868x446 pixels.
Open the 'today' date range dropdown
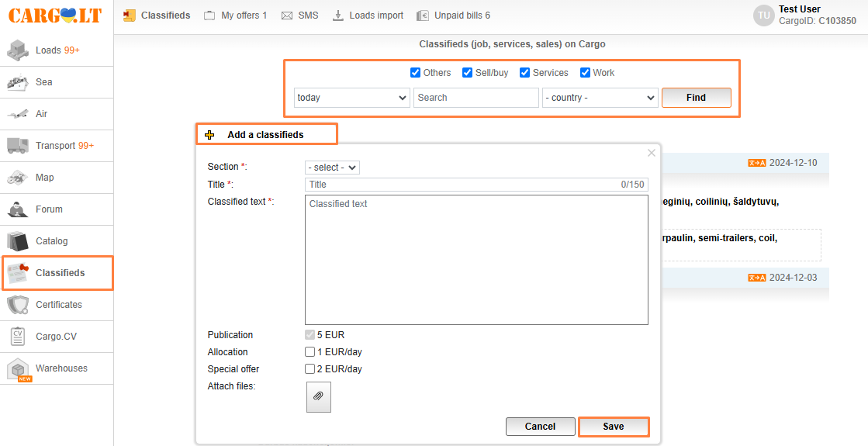coord(352,98)
